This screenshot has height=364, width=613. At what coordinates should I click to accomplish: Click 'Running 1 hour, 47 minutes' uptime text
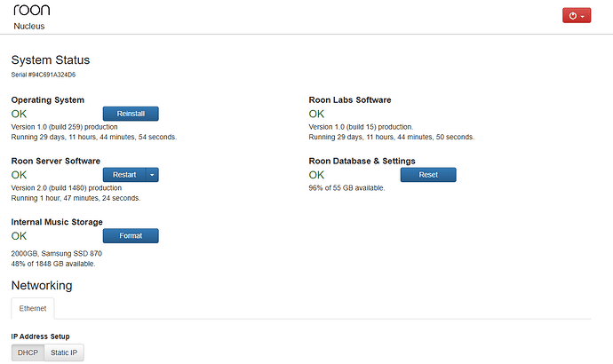(x=76, y=198)
